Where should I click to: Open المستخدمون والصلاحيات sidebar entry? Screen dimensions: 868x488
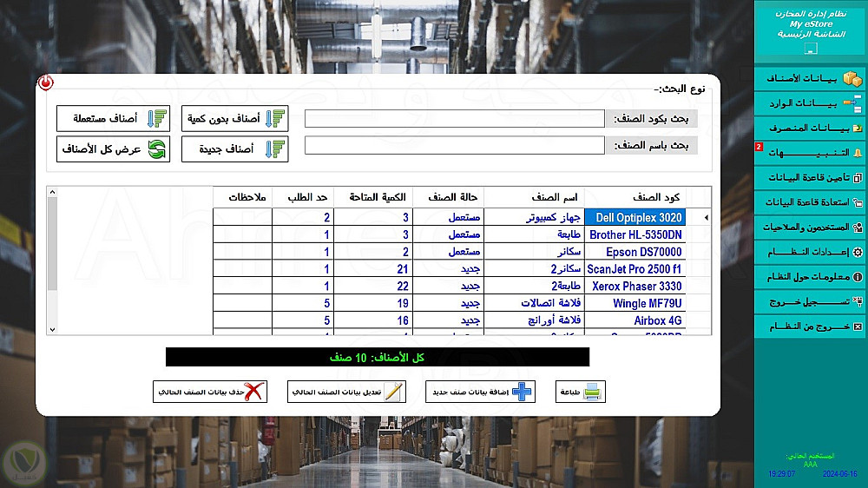(x=810, y=228)
